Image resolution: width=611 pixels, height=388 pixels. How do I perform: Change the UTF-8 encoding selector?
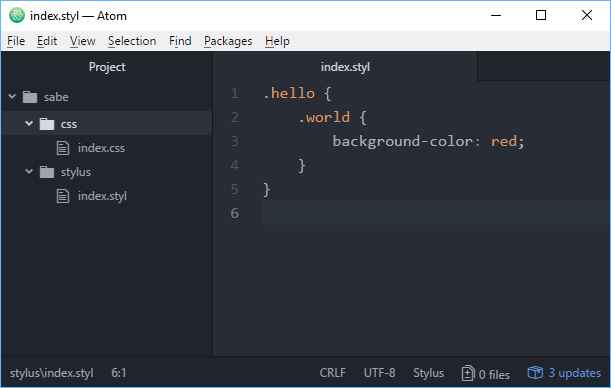[380, 373]
